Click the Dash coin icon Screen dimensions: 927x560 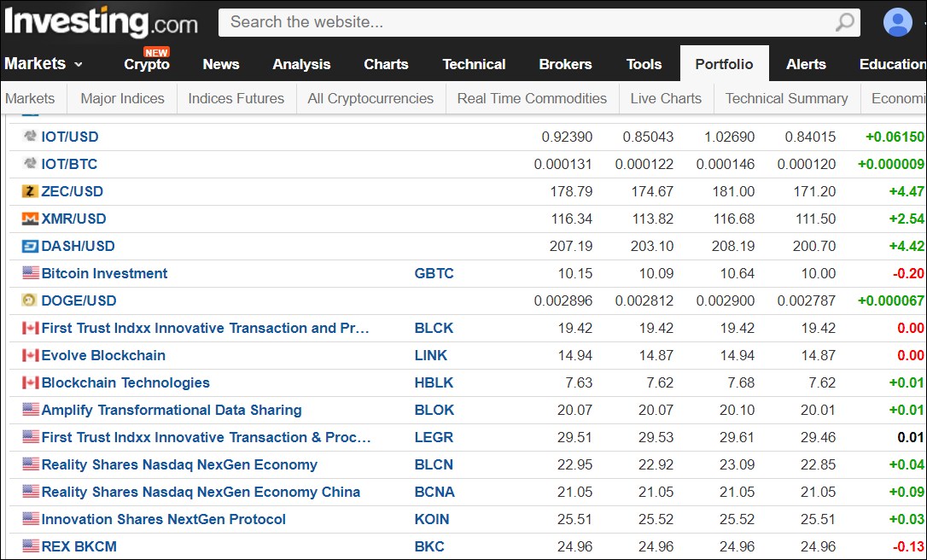[30, 246]
